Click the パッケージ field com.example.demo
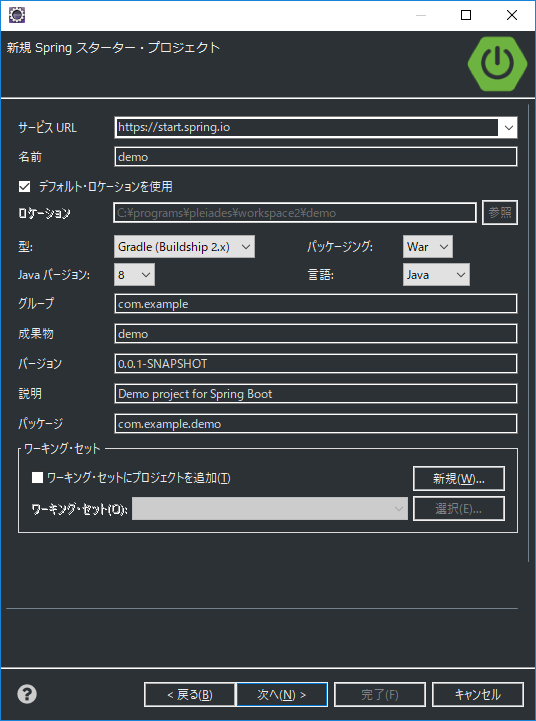 316,423
